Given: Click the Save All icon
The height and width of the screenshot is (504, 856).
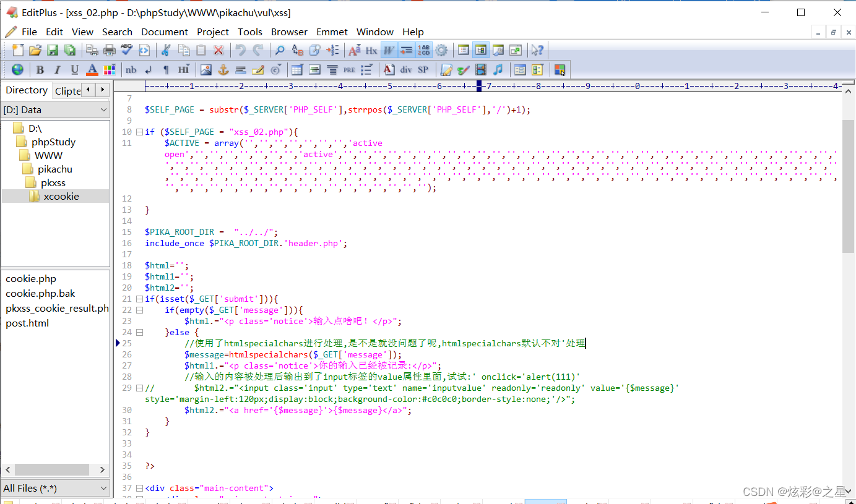Looking at the screenshot, I should (x=70, y=50).
